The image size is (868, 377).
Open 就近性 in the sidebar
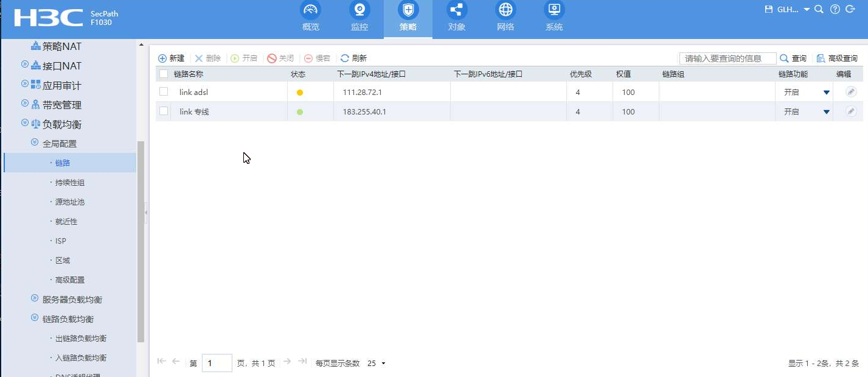pos(66,222)
